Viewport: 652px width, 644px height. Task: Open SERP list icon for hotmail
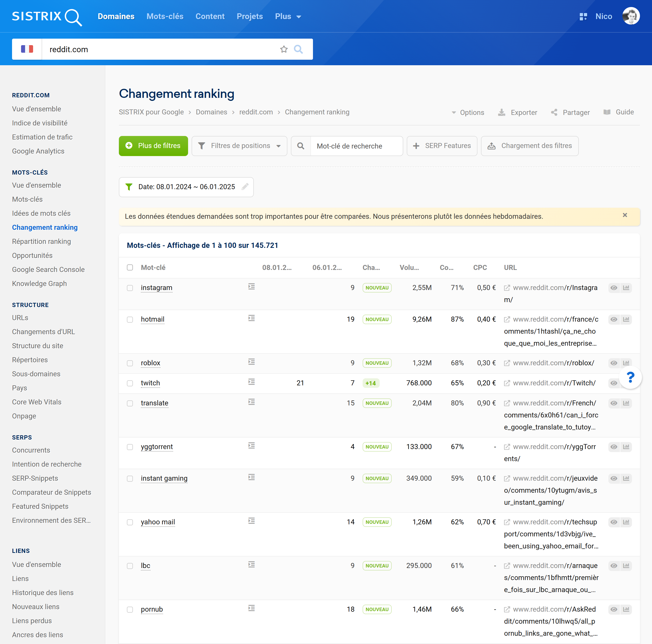[252, 318]
